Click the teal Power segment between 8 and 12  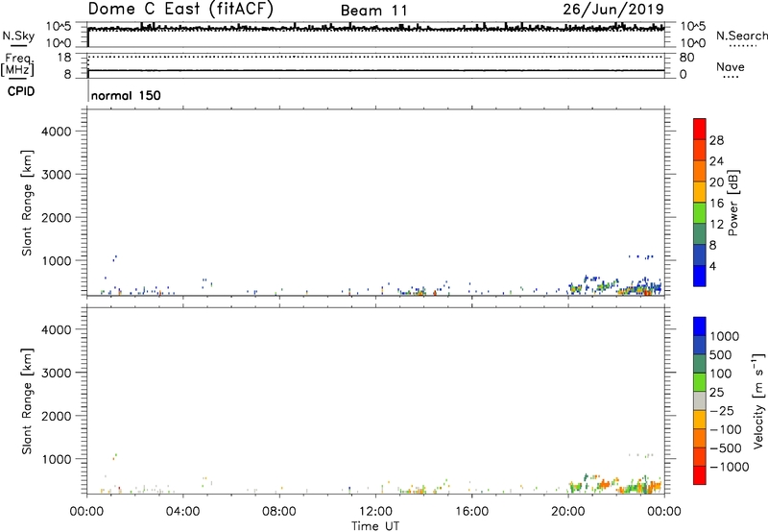700,234
